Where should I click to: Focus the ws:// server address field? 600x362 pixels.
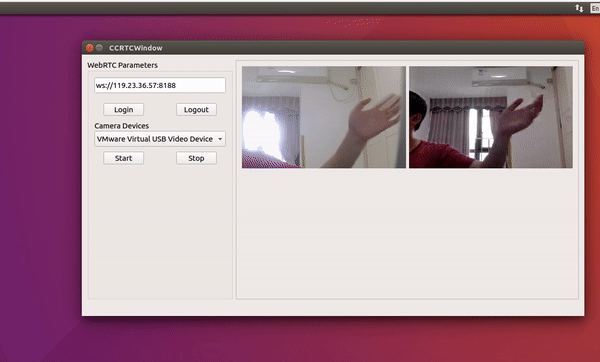pyautogui.click(x=160, y=85)
